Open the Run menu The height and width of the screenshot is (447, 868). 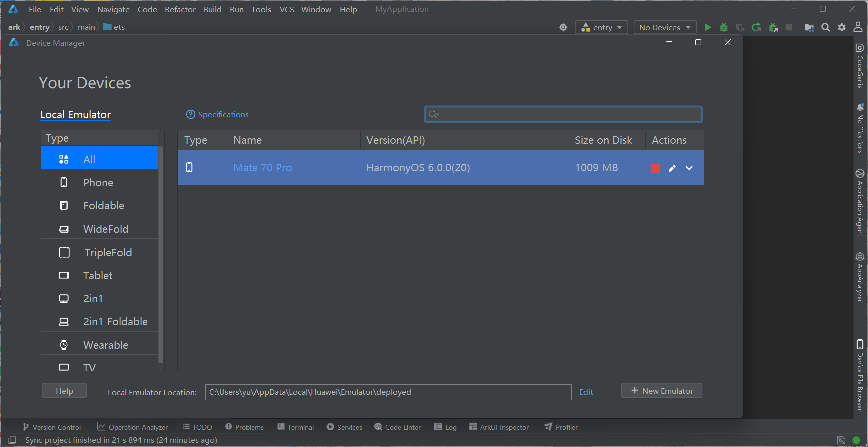236,9
